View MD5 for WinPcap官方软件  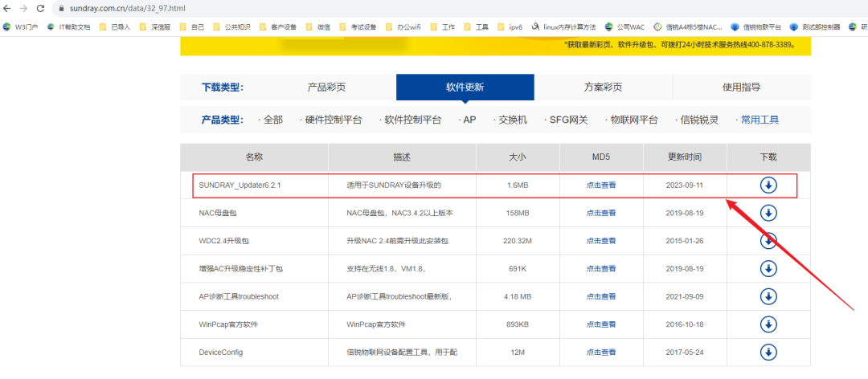(x=601, y=324)
